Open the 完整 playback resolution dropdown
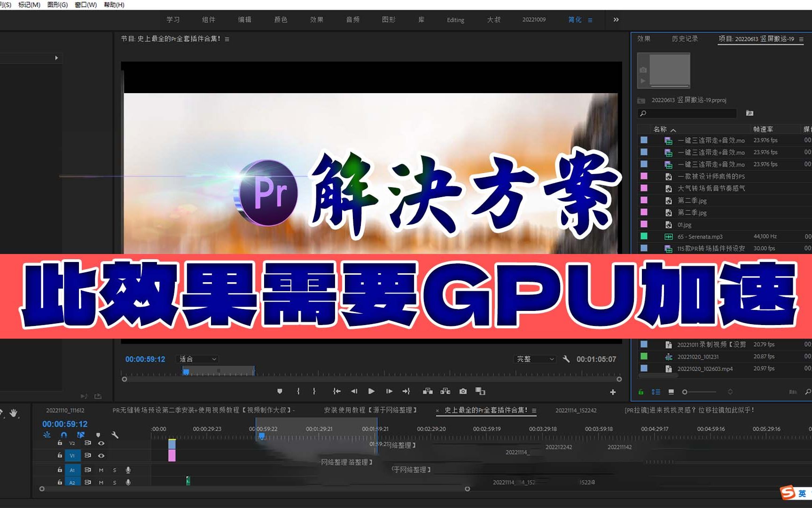This screenshot has height=508, width=812. pos(535,359)
